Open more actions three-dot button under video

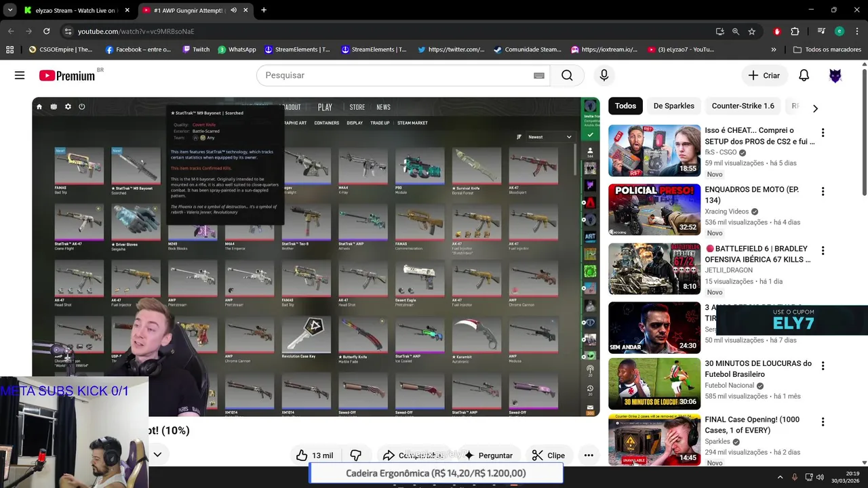(x=589, y=455)
